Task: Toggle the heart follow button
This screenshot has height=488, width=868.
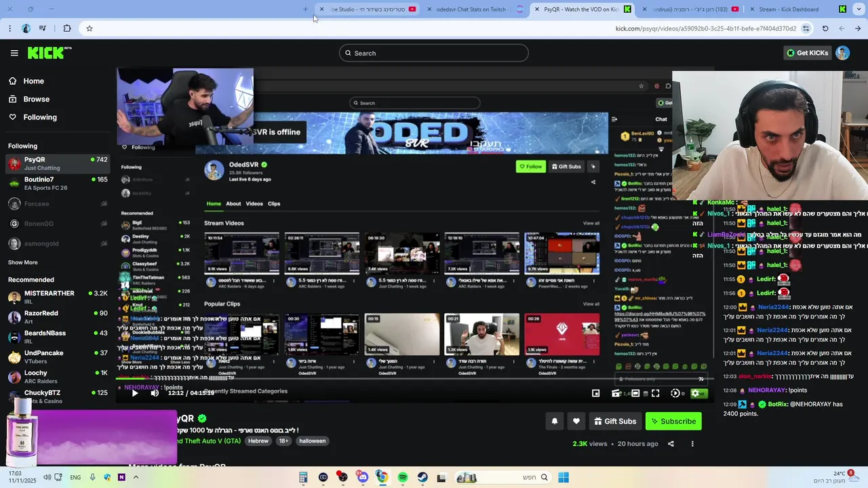Action: point(576,421)
